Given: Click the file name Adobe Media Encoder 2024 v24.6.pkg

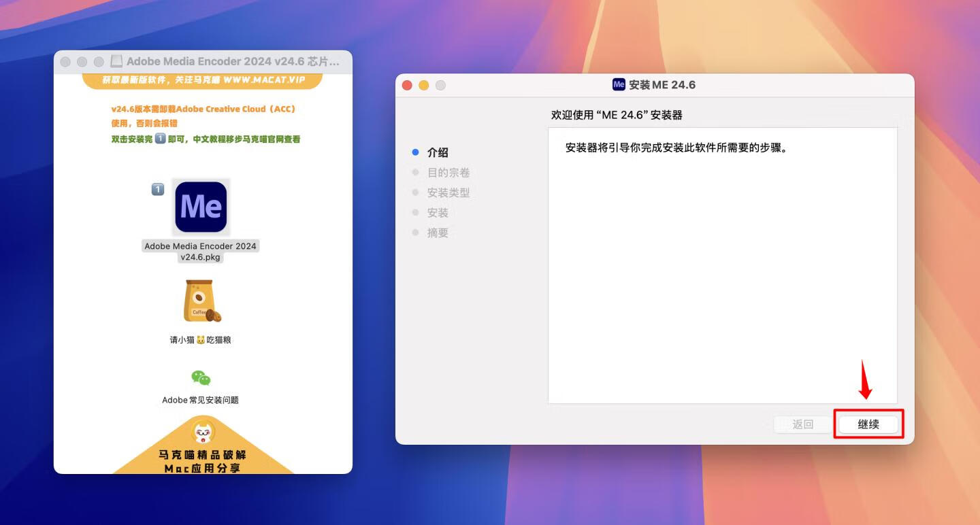Looking at the screenshot, I should [x=201, y=252].
